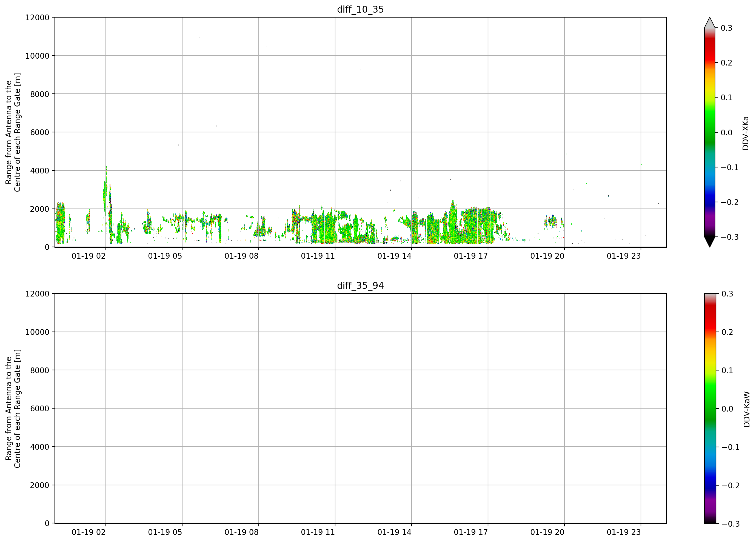This screenshot has height=542, width=756.
Task: Click lower black extend arrow of DDV-XKa colorbar
Action: click(710, 242)
